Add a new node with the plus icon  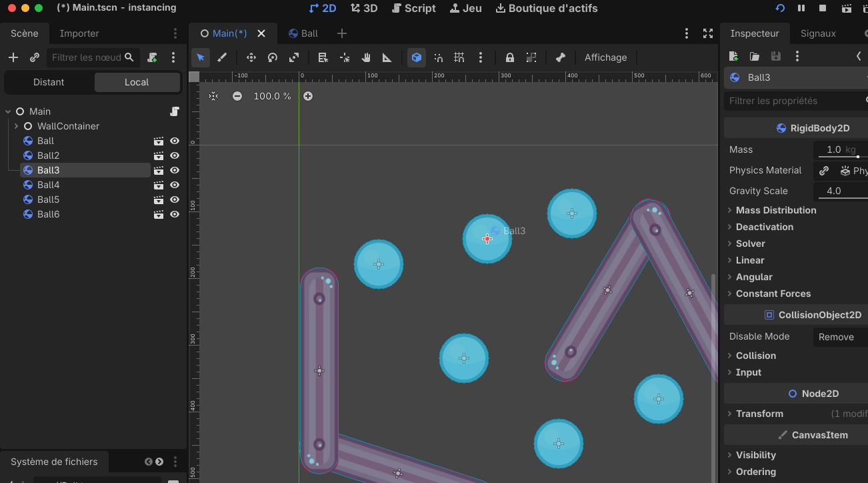coord(13,57)
